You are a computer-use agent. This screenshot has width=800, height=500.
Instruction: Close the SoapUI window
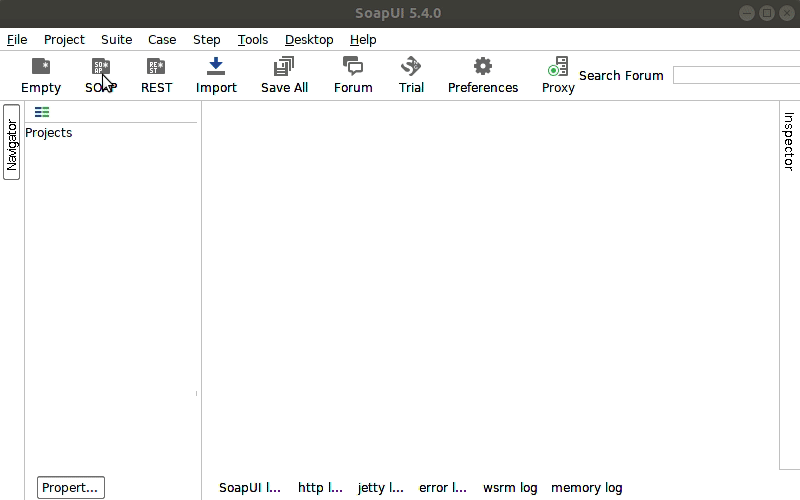[787, 13]
